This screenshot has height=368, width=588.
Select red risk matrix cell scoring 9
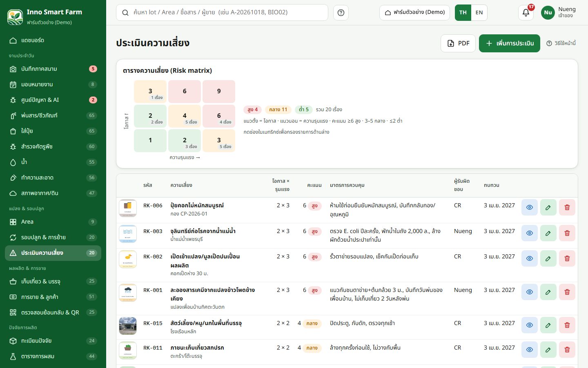click(219, 91)
